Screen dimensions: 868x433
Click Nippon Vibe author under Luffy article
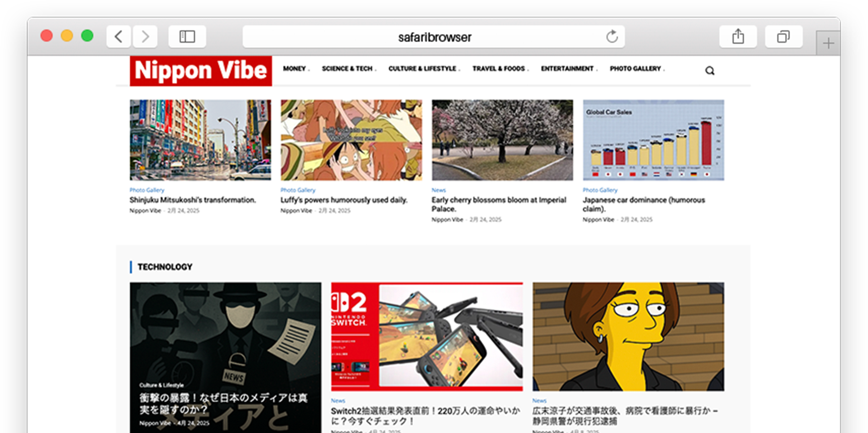[296, 211]
